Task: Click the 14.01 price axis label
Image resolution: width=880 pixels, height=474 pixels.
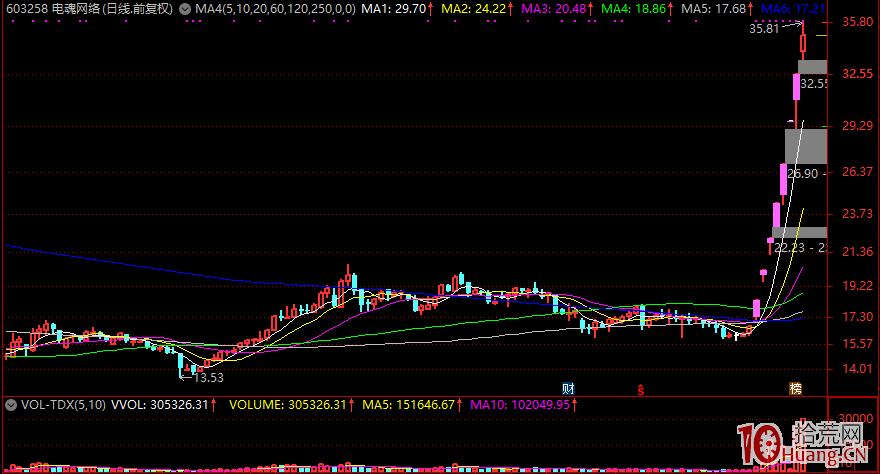Action: [858, 369]
